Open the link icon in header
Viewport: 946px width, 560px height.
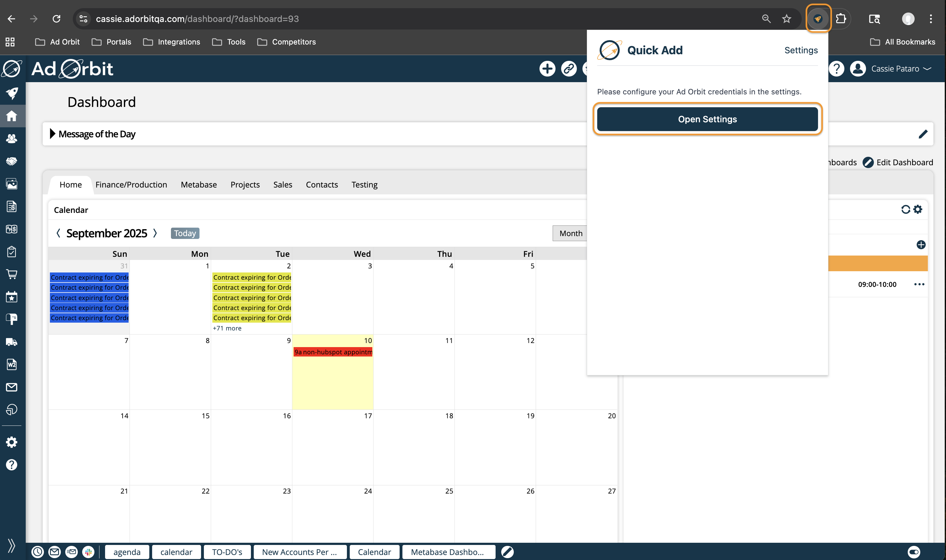(x=568, y=69)
